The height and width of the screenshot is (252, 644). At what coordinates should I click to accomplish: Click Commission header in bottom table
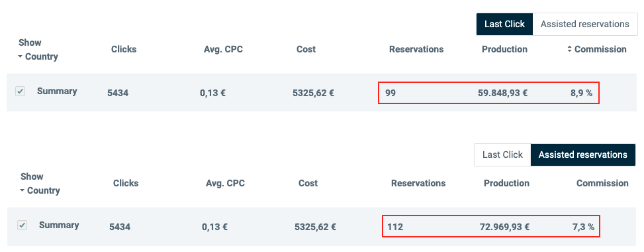coord(602,183)
